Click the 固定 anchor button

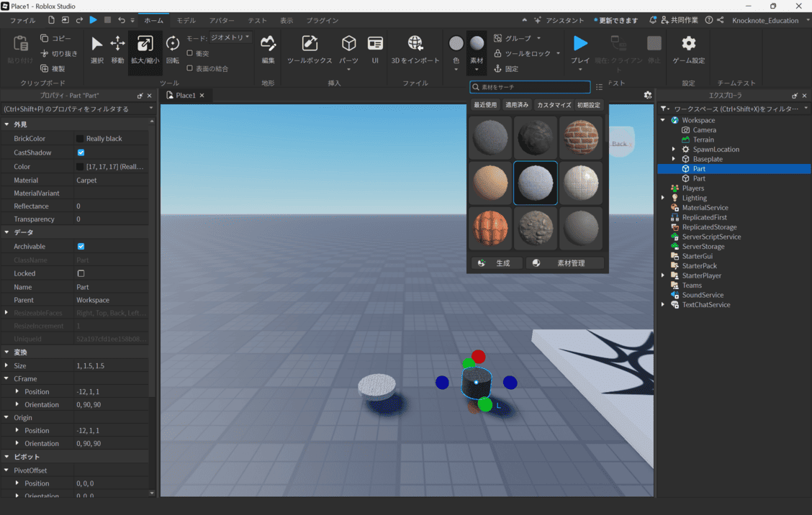[506, 68]
